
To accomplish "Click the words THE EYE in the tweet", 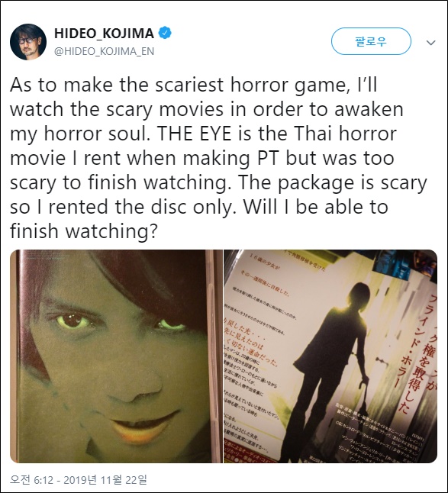I will [194, 134].
